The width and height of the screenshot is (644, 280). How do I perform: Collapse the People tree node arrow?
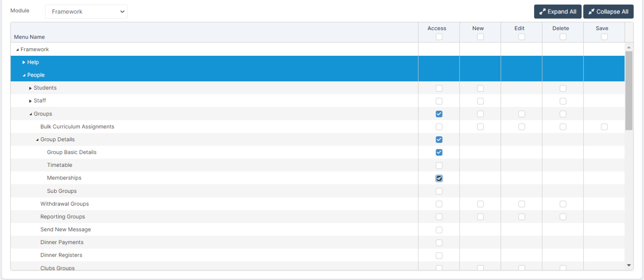coord(24,75)
